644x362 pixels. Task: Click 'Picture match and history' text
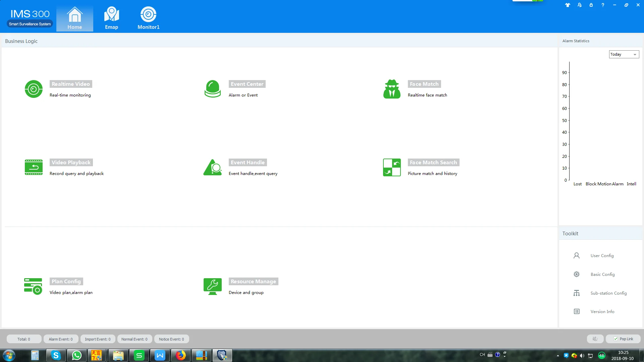[432, 174]
